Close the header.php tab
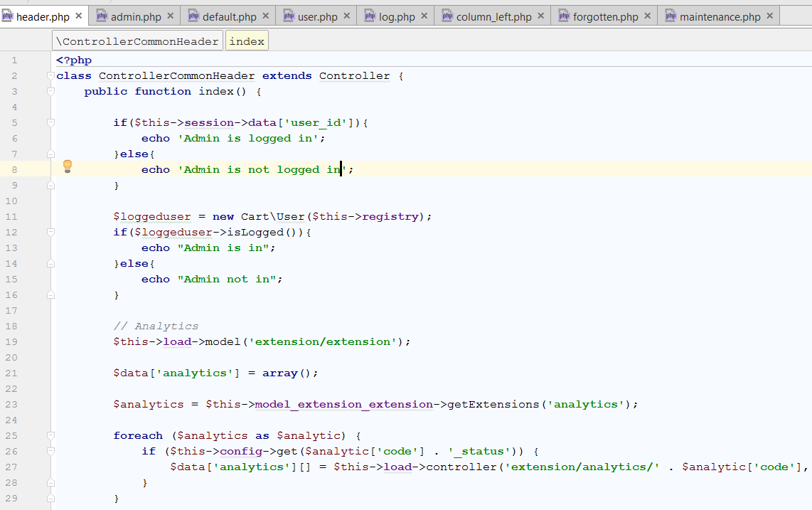 pos(78,16)
